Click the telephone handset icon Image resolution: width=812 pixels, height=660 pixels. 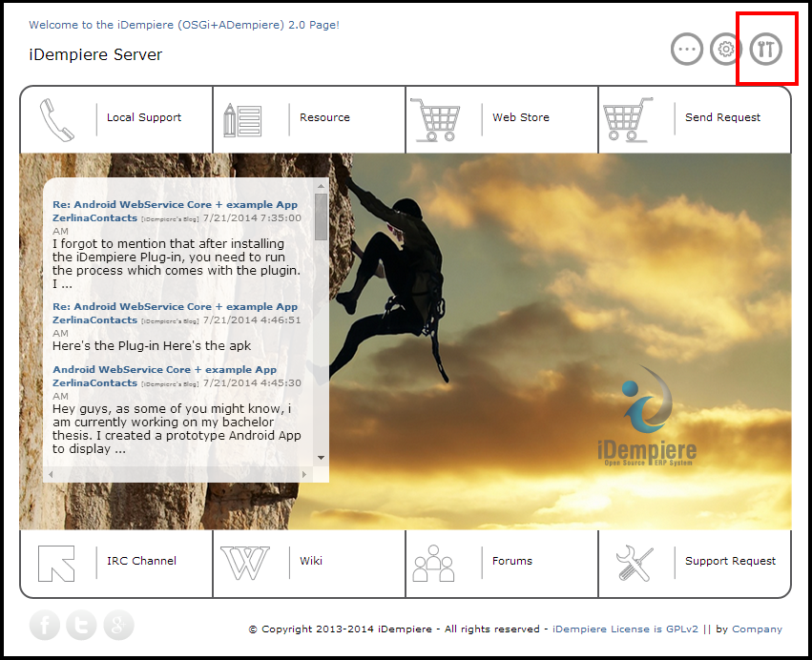coord(57,119)
